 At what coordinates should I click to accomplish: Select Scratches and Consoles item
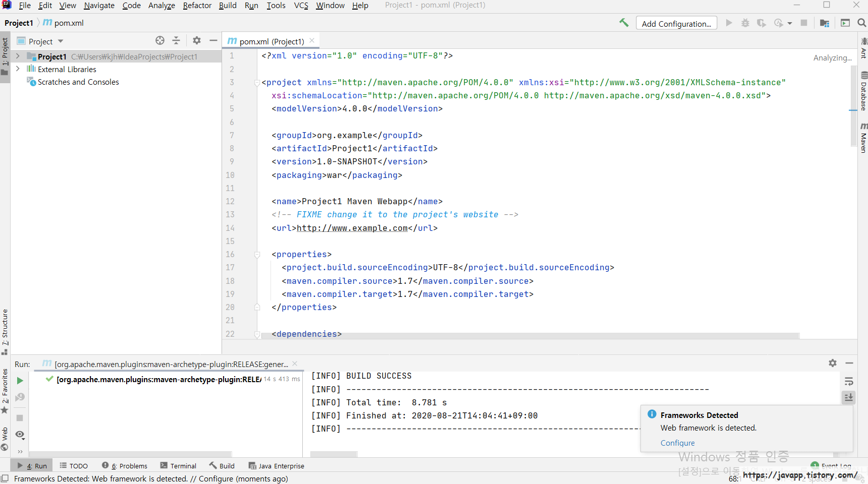pos(78,82)
